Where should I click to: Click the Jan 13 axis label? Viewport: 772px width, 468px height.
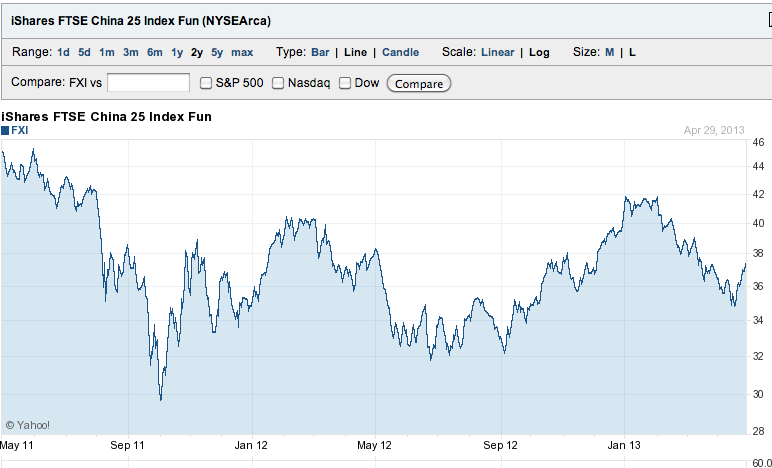624,445
